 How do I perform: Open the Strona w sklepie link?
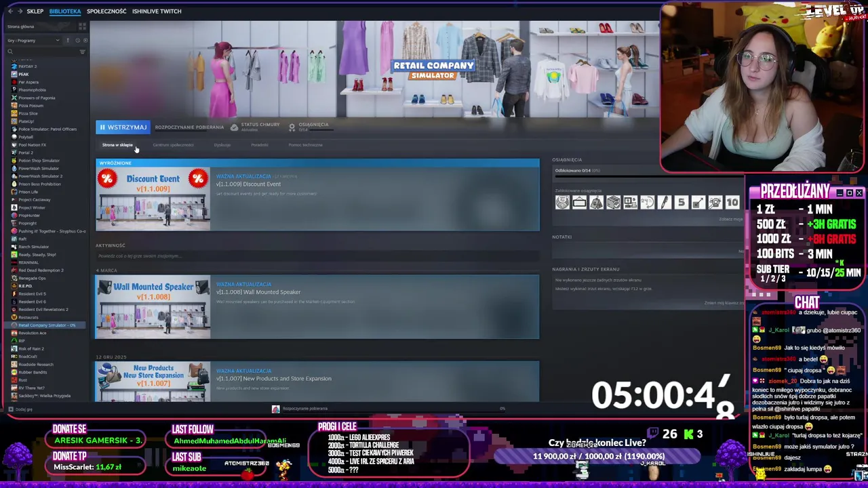point(117,145)
